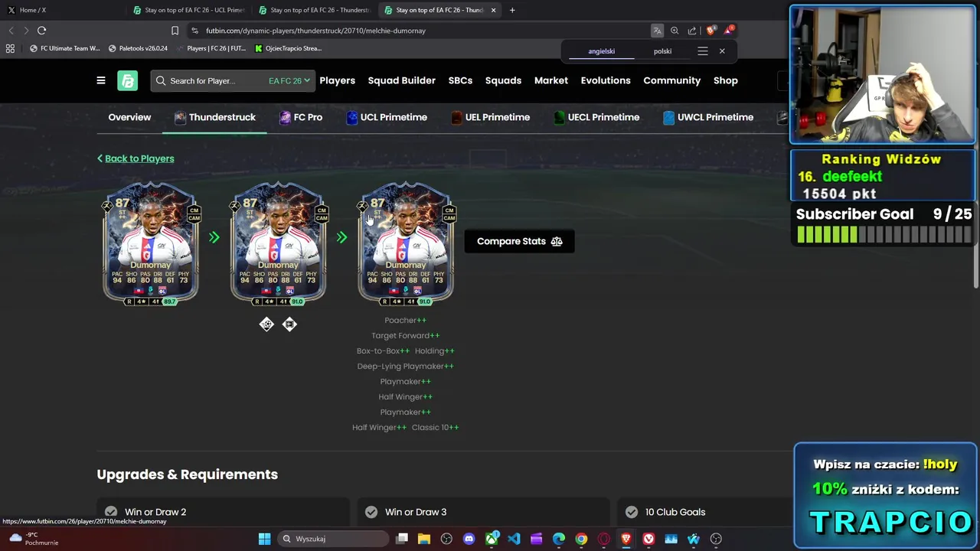The height and width of the screenshot is (551, 980).
Task: Click the 10 Club Goals checkmark
Action: tap(632, 512)
